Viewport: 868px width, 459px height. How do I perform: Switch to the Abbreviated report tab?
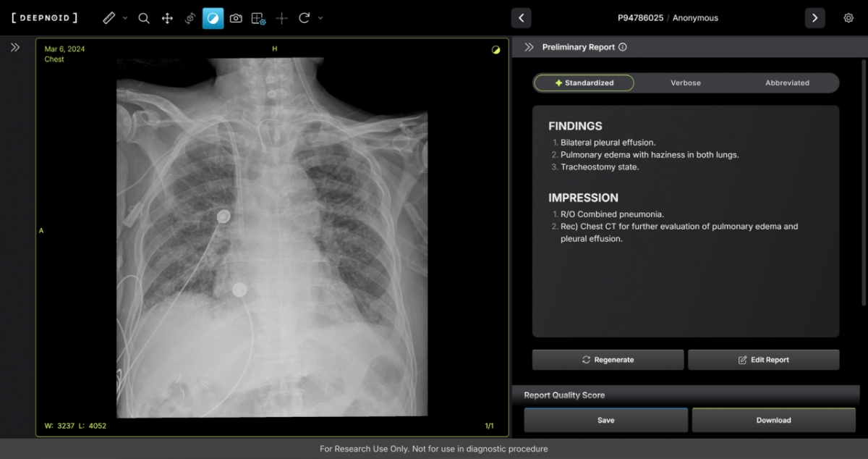pos(787,83)
